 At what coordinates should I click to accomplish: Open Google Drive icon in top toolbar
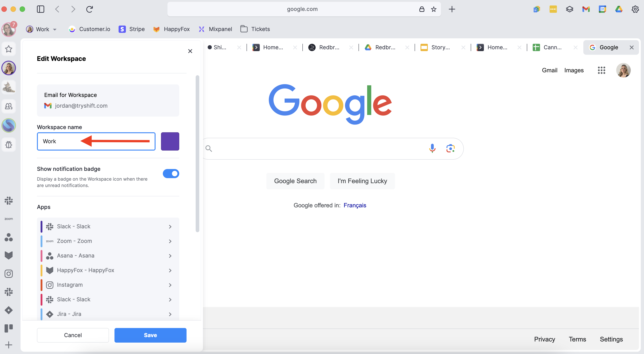coord(619,9)
